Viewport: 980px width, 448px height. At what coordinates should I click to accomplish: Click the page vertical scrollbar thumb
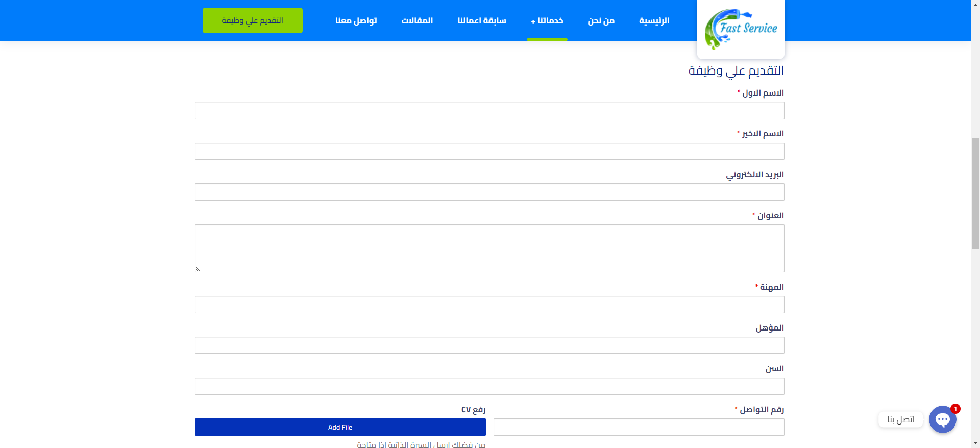pyautogui.click(x=975, y=193)
